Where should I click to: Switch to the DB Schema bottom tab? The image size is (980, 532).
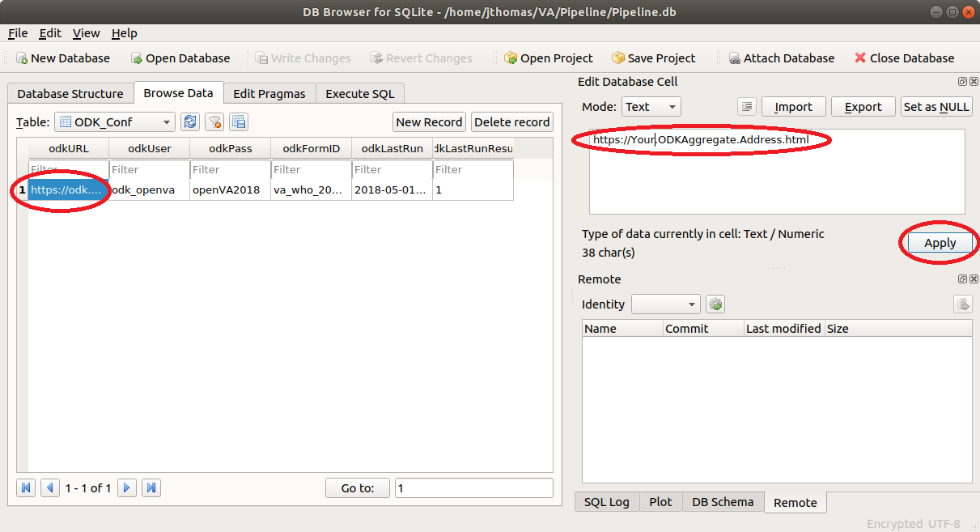pos(723,502)
